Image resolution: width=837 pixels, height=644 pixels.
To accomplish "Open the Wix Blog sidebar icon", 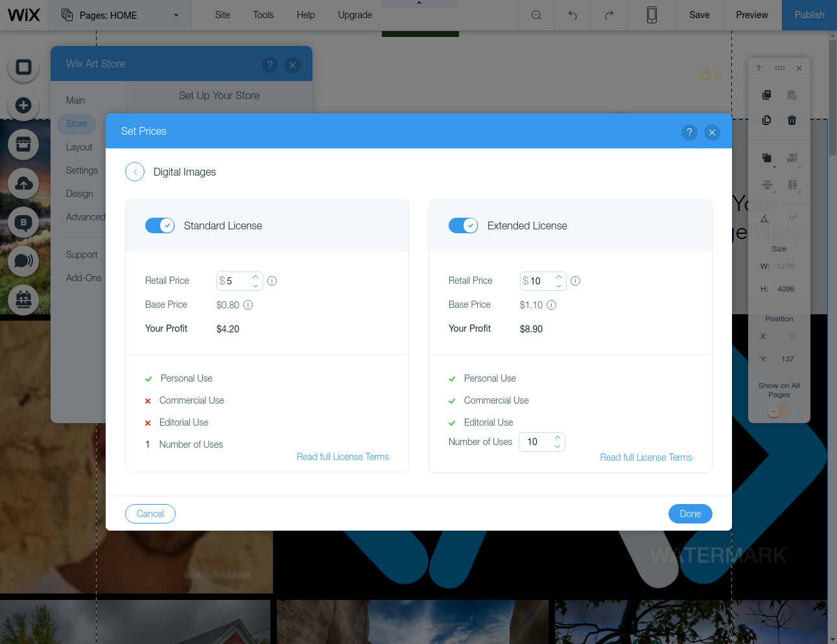I will pos(23,222).
